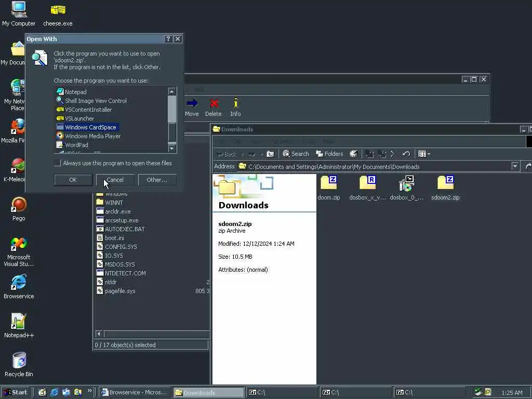
Task: Select AUTOEXEC.BAT in the file list
Action: 121,229
